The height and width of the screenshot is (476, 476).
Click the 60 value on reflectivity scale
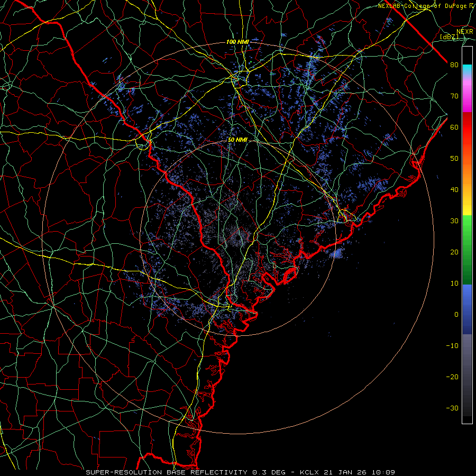454,127
